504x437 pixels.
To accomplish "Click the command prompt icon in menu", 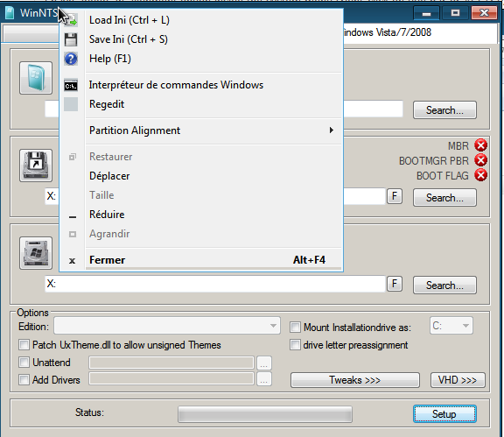I will click(71, 86).
